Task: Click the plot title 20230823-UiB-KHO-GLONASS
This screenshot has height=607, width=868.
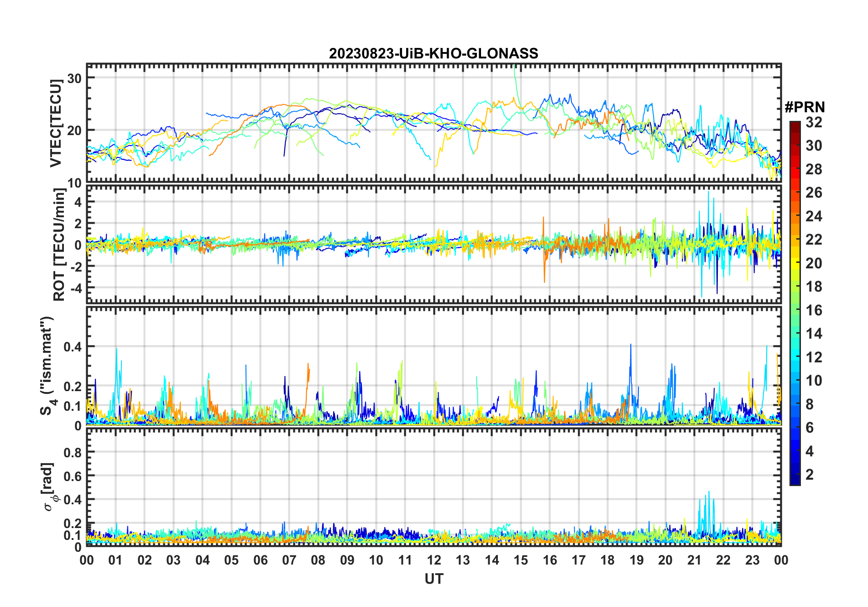Action: point(434,53)
